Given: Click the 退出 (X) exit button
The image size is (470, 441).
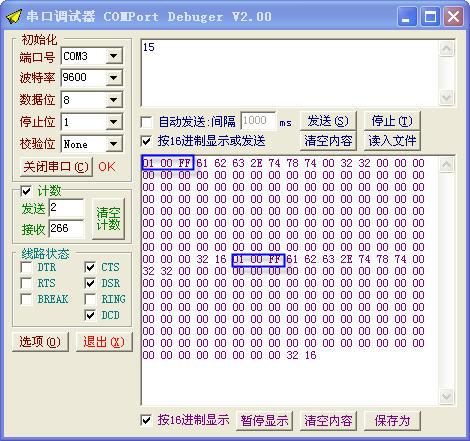Looking at the screenshot, I should tap(104, 342).
